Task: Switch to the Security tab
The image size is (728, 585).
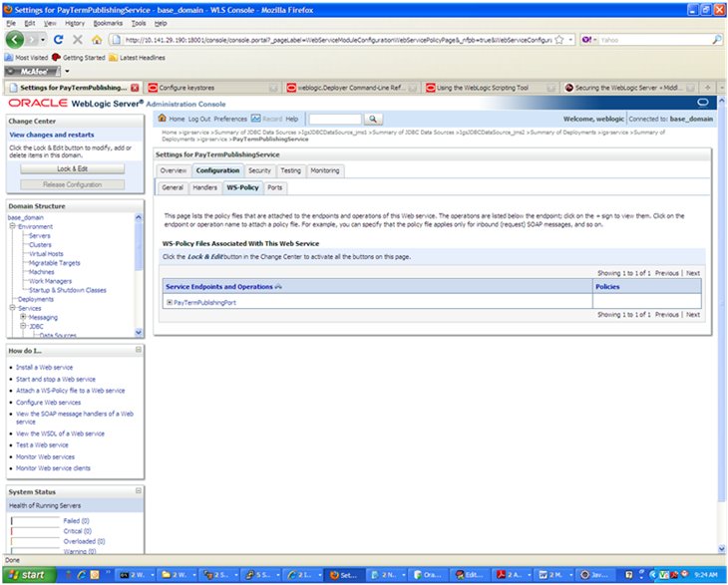Action: (259, 170)
